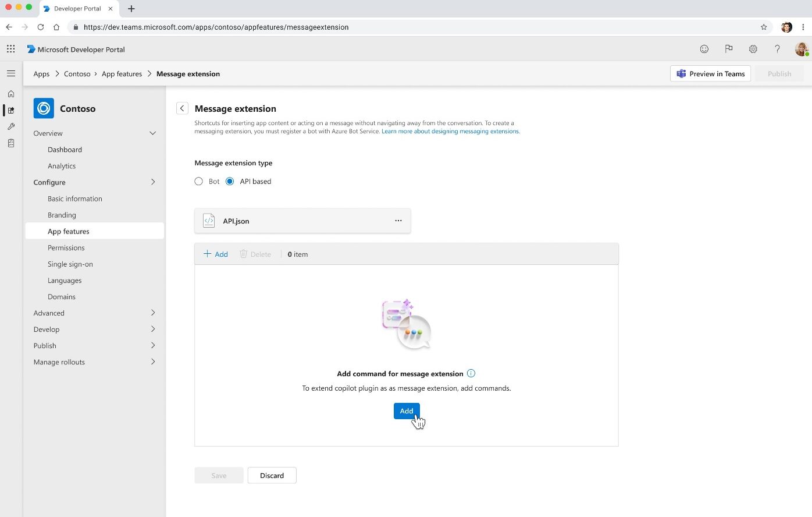Image resolution: width=812 pixels, height=517 pixels.
Task: Click the Save button
Action: coord(219,475)
